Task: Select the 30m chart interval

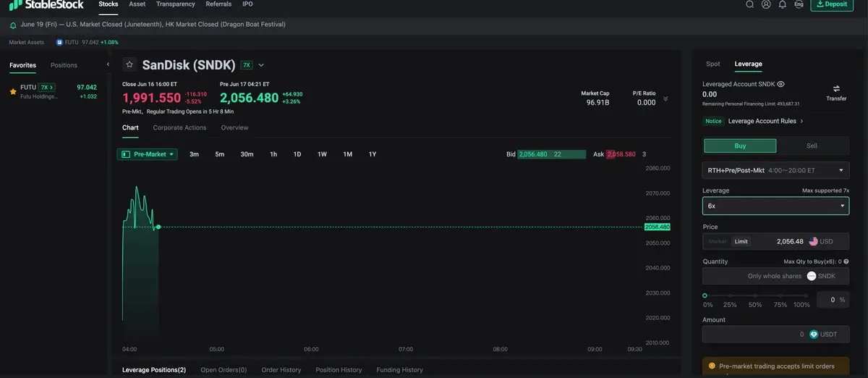Action: (247, 154)
